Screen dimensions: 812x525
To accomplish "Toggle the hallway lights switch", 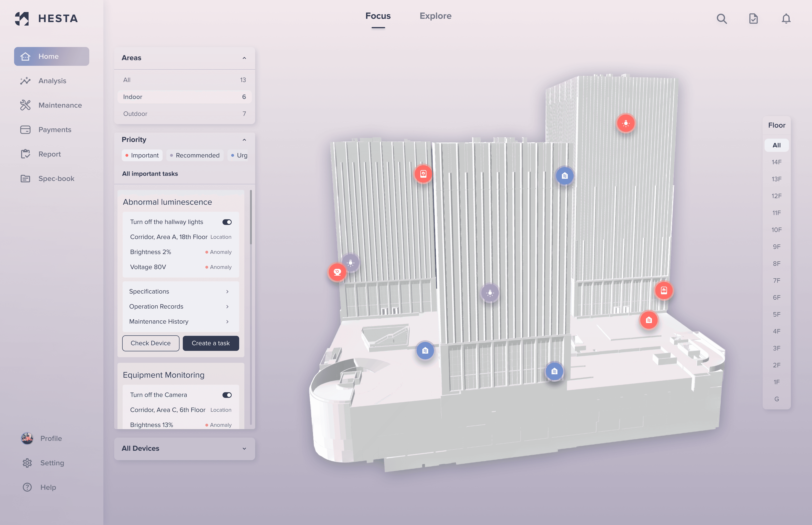I will pos(227,222).
